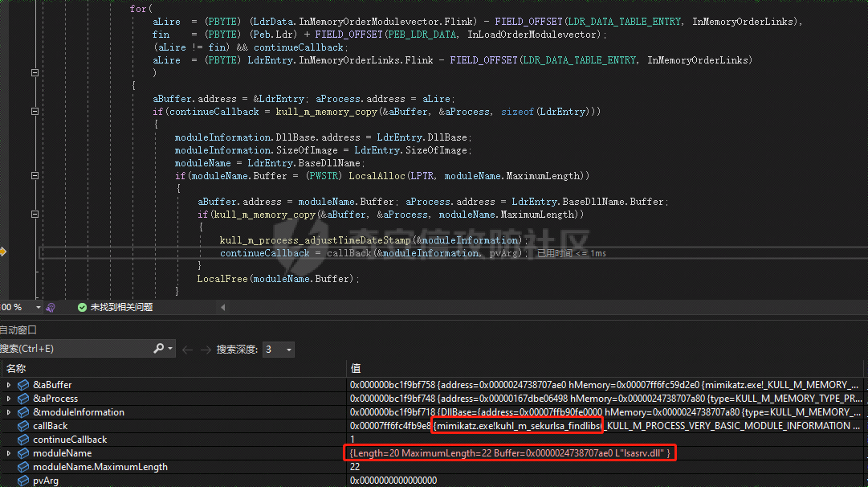
Task: Click the moduleName = LdrEntry.BaseDllName line
Action: click(270, 163)
